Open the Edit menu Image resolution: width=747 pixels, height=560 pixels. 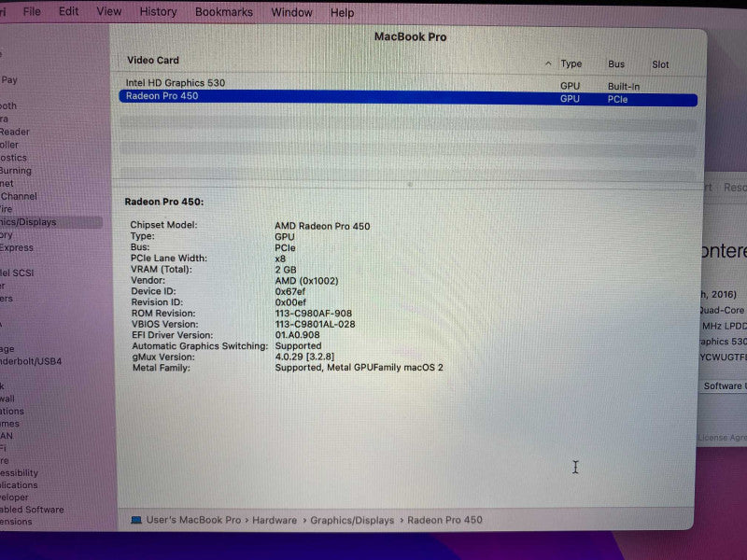point(68,11)
